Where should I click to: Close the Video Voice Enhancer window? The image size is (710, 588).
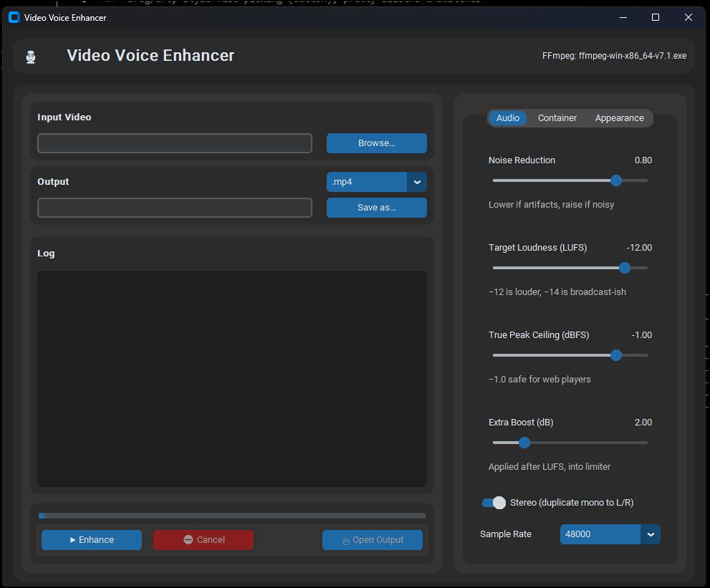click(689, 17)
